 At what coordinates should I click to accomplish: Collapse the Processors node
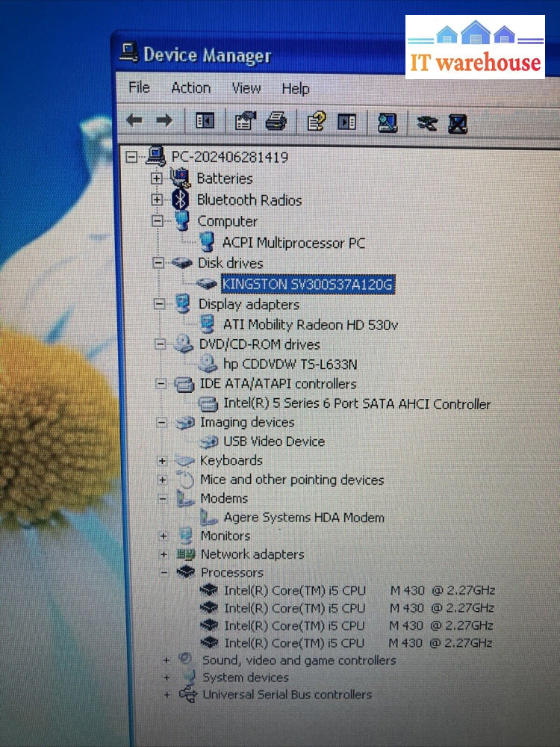coord(163,573)
